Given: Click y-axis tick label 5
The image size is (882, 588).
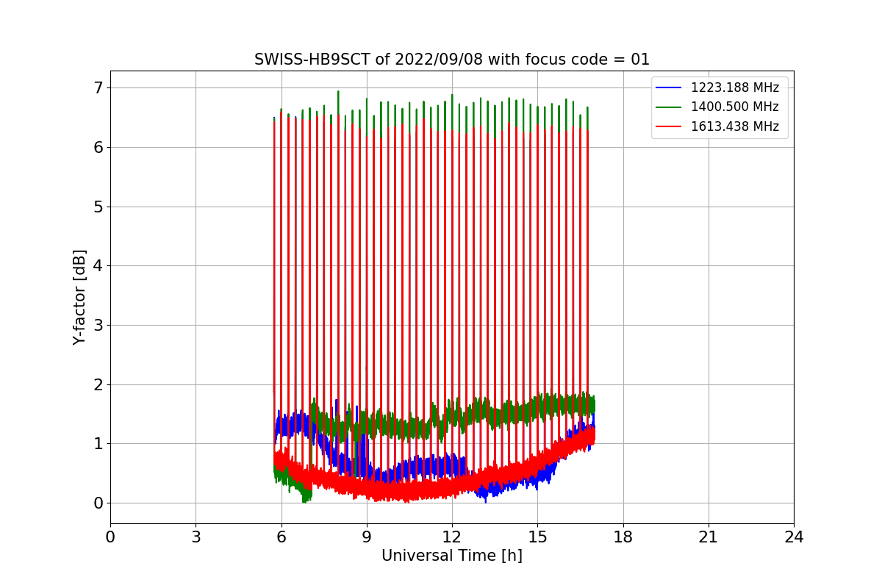Looking at the screenshot, I should 98,207.
